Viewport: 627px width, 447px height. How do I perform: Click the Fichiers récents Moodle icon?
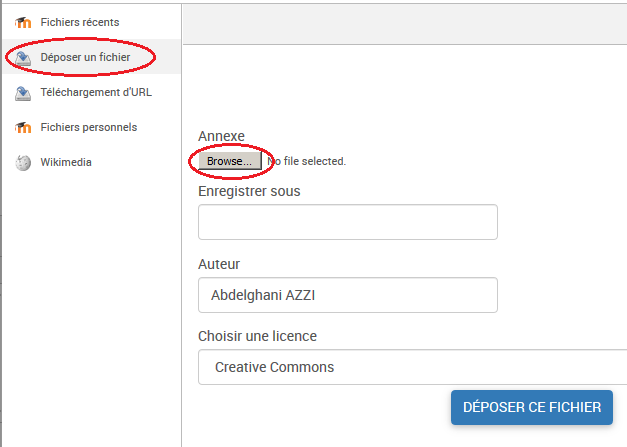[23, 22]
